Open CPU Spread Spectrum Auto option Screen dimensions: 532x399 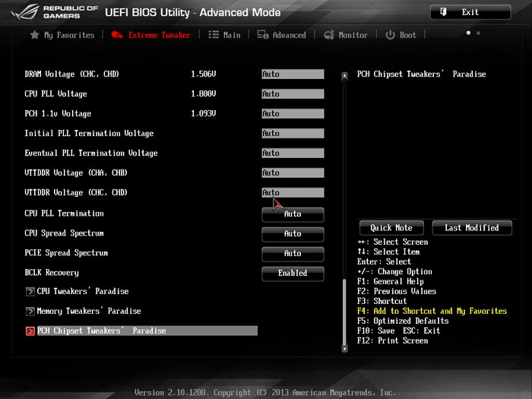tap(293, 233)
